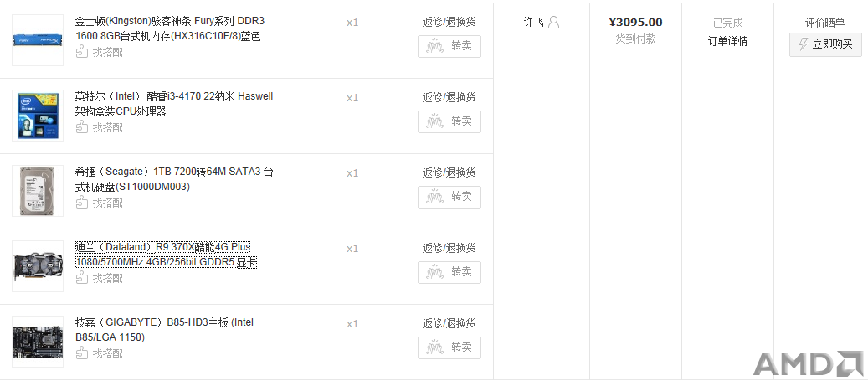This screenshot has height=381, width=868.
Task: Click 转卖 button for Dataland graphics card
Action: [x=449, y=272]
